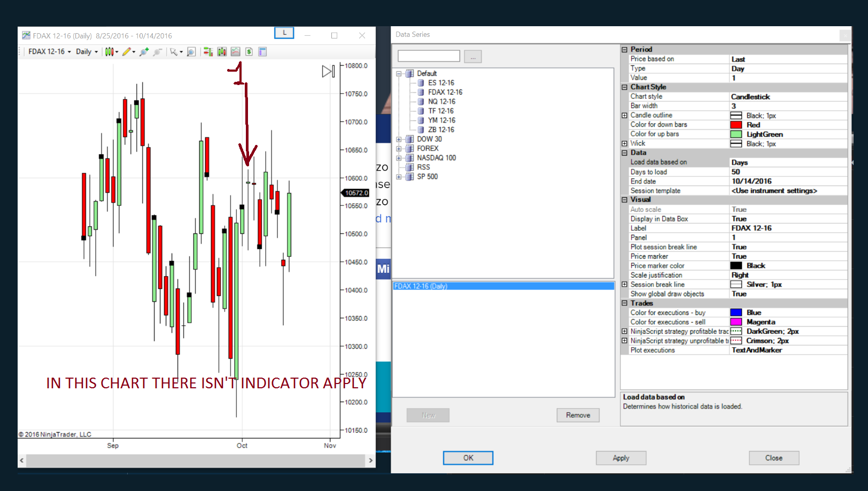Select the NASDAQ 100 instrument list
The image size is (868, 491).
[436, 158]
